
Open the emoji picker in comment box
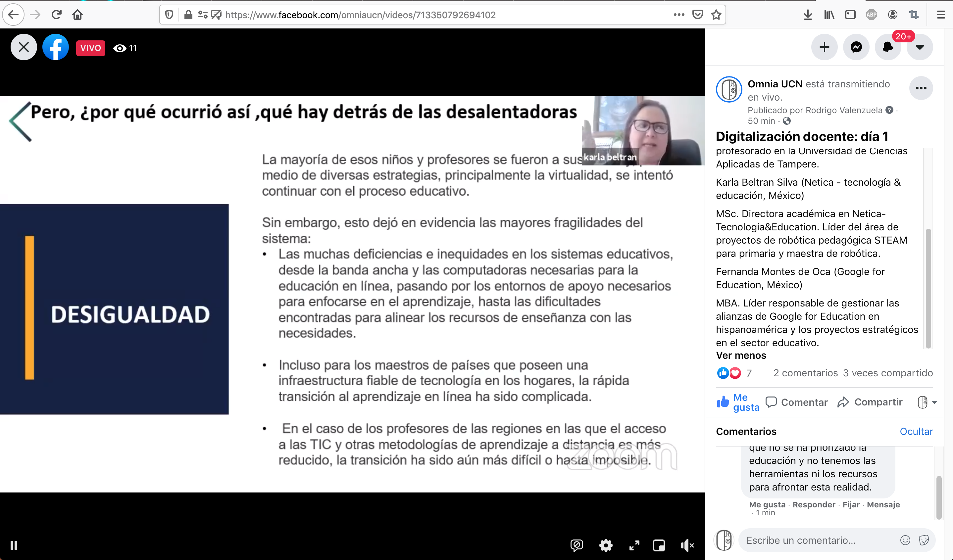[x=905, y=540]
